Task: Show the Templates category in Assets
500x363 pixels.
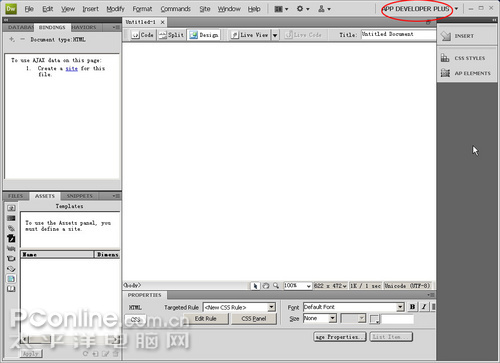Action: 11,279
